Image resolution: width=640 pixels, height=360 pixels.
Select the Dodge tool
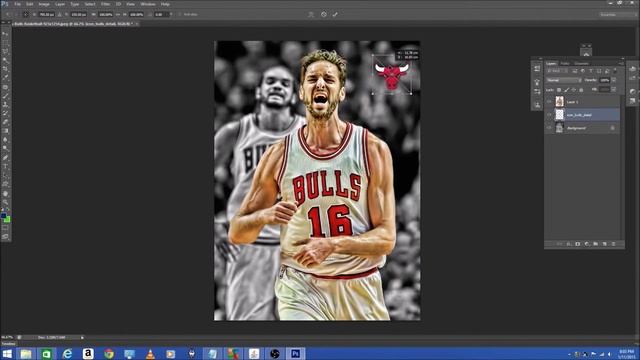[6, 149]
